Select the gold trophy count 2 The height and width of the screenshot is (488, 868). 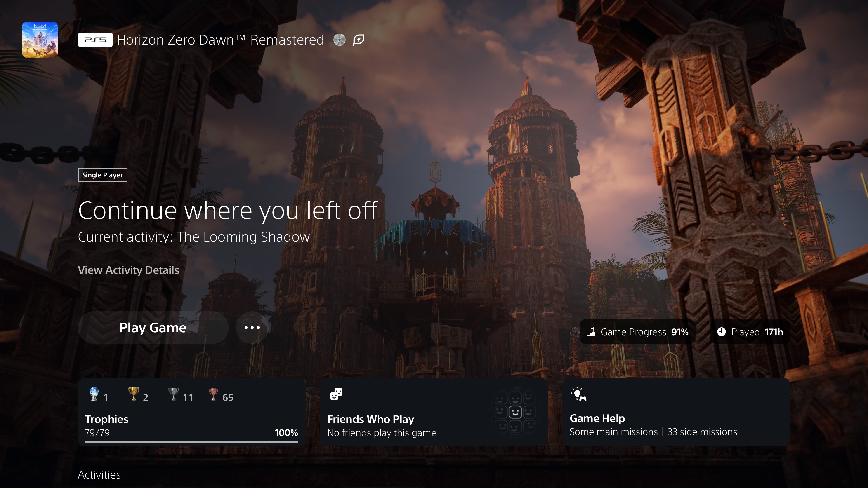146,397
